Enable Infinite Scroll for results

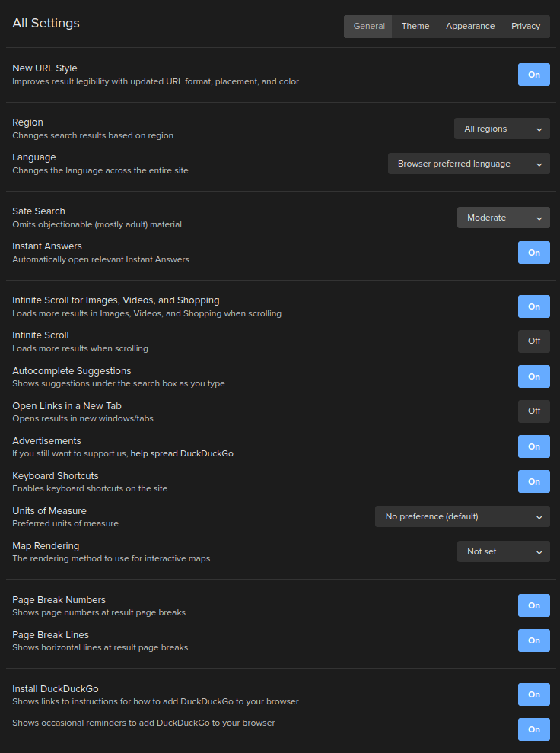[x=533, y=342]
